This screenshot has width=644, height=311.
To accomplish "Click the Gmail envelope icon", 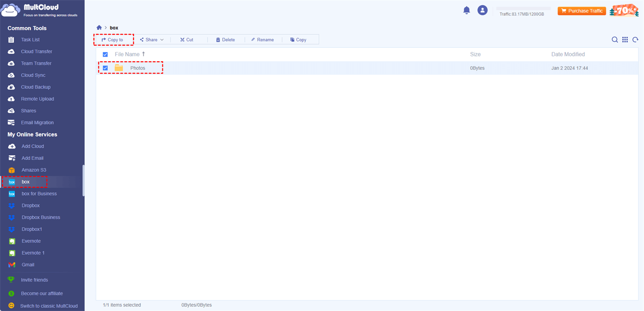I will [x=12, y=265].
